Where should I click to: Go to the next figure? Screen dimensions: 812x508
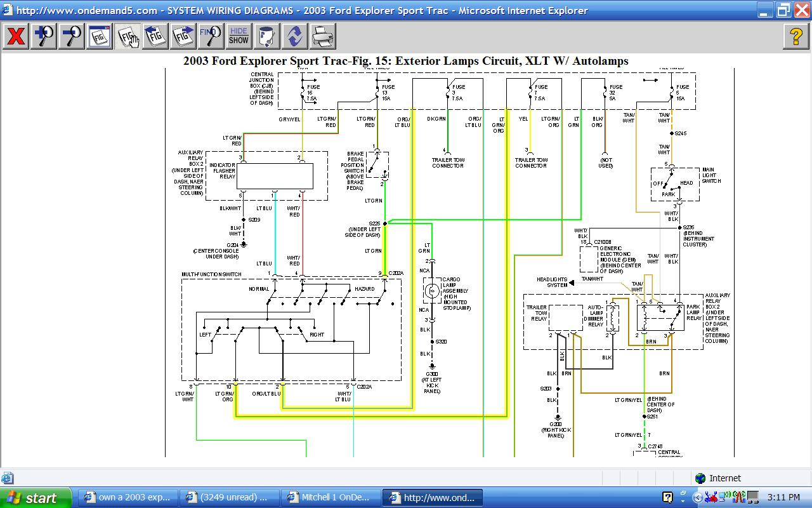coord(183,36)
